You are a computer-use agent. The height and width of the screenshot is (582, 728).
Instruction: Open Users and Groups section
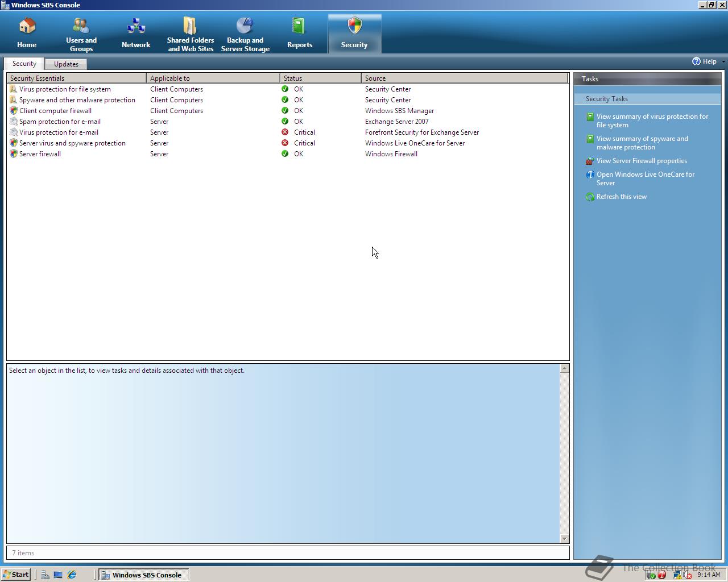point(81,34)
